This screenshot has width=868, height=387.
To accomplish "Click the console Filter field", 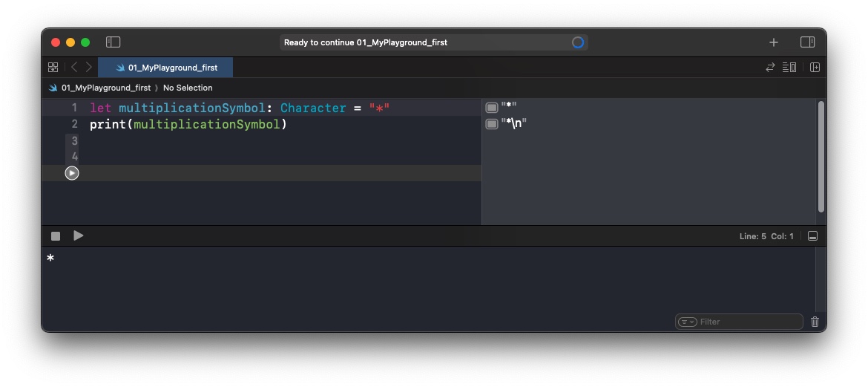I will (x=739, y=322).
